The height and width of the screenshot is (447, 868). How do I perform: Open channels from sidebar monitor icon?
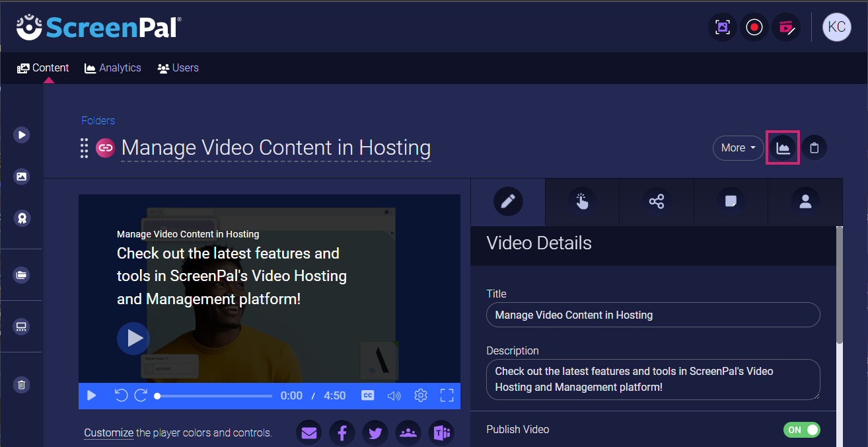coord(22,327)
